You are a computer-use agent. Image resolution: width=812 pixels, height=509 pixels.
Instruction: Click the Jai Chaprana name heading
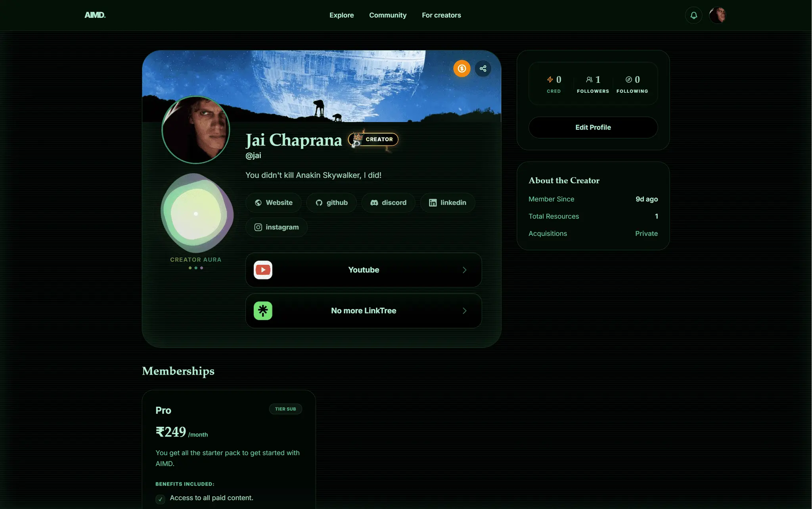point(294,140)
